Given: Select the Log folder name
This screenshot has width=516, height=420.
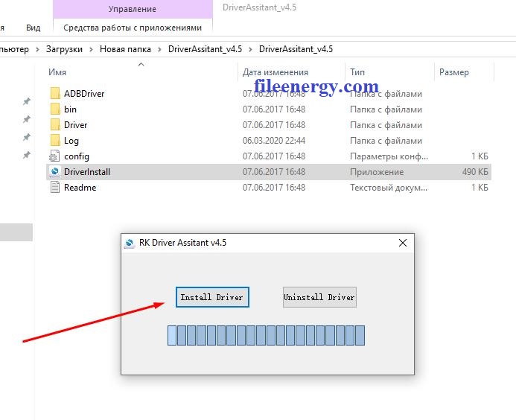Looking at the screenshot, I should tap(71, 141).
